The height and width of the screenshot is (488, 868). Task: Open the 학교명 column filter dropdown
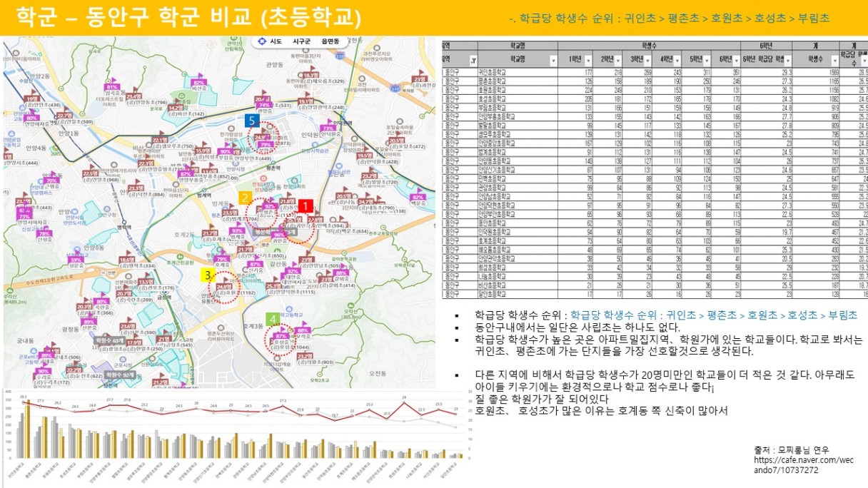pos(554,61)
